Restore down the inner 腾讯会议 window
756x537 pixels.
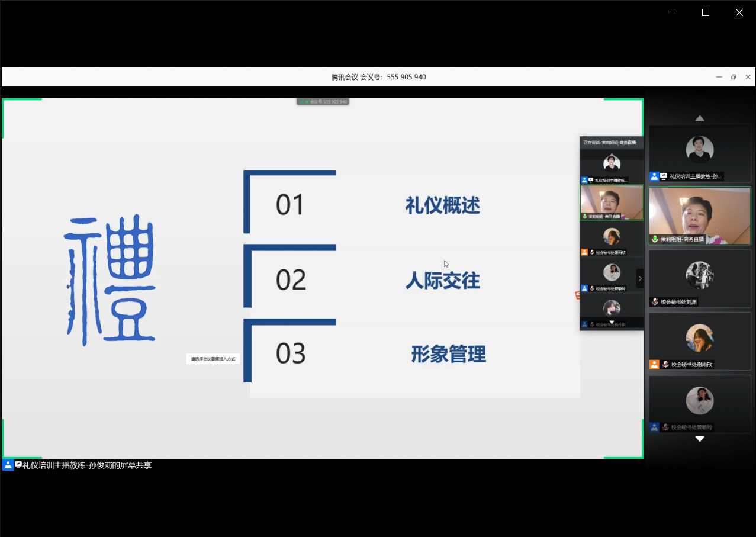click(x=734, y=77)
